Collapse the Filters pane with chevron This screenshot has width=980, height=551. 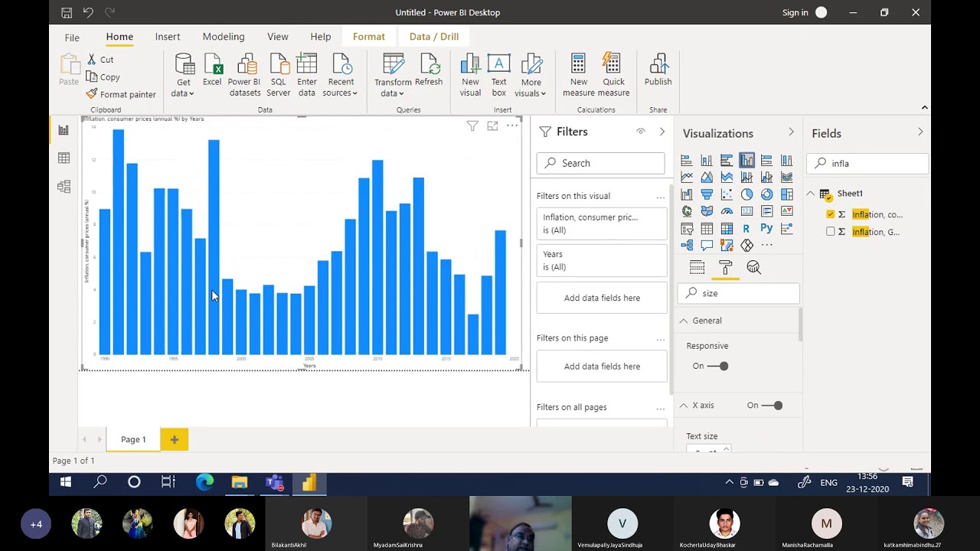tap(662, 132)
